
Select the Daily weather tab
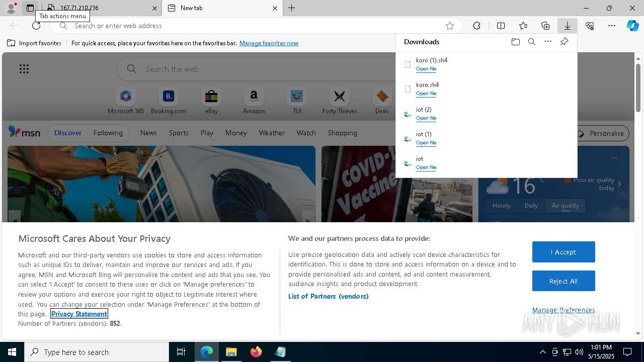pyautogui.click(x=531, y=206)
